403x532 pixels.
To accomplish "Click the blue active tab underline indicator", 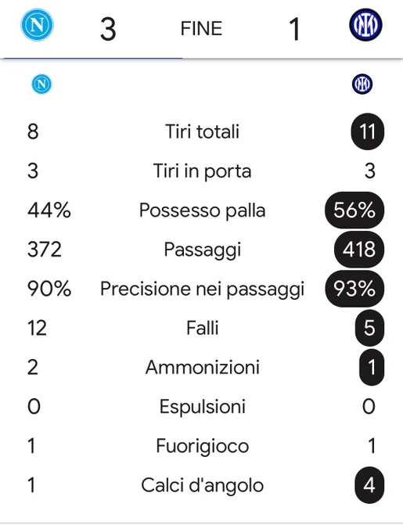I will (x=93, y=59).
